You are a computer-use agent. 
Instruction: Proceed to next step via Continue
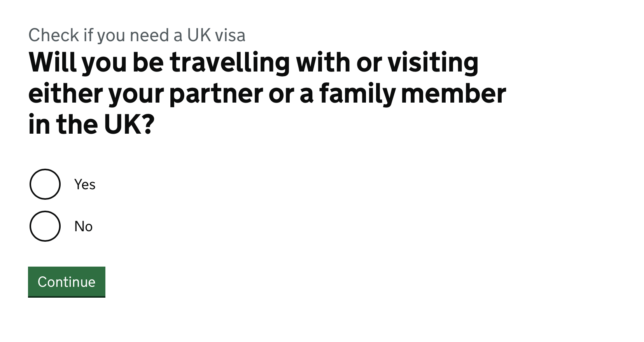66,282
